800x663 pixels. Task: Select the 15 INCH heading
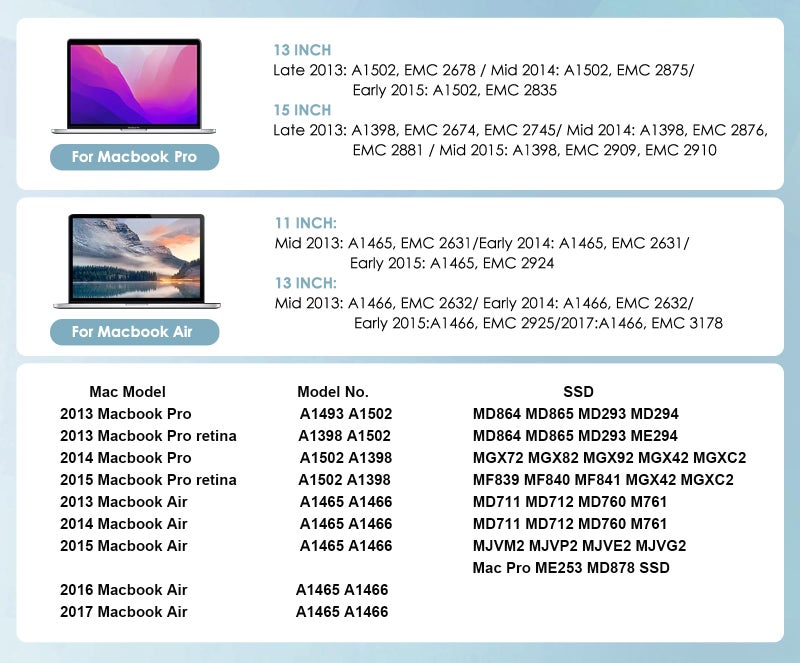(302, 110)
